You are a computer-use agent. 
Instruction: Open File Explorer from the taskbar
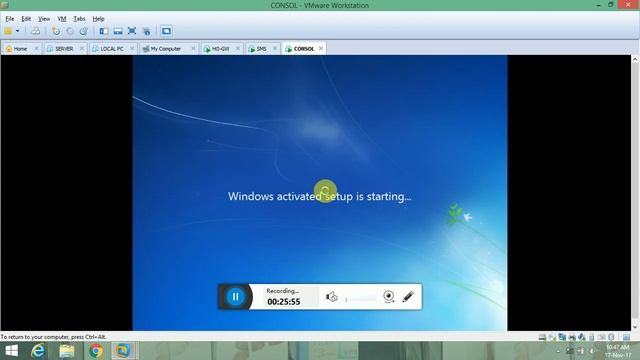click(67, 351)
